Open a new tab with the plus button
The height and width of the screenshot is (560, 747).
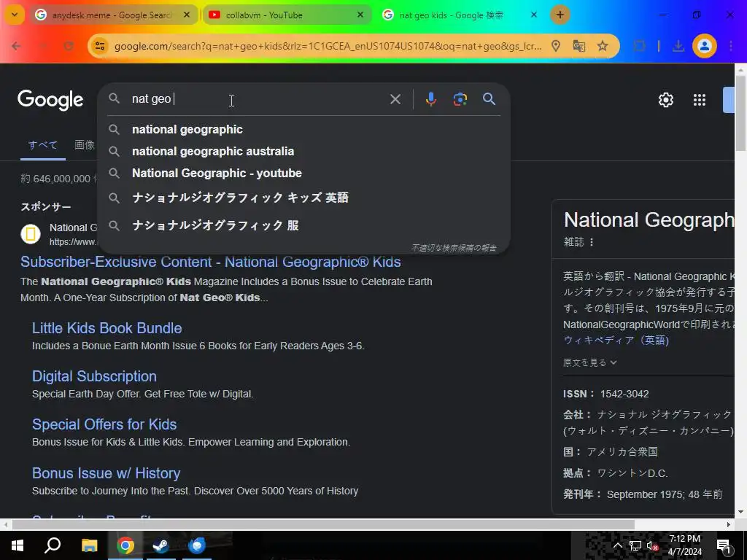560,15
